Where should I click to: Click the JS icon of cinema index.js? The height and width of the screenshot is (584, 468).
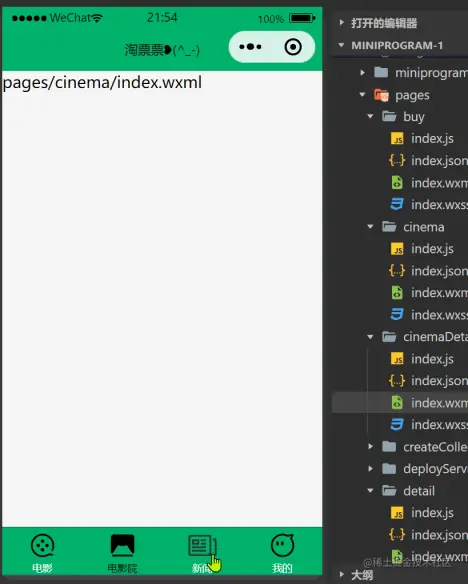point(397,249)
